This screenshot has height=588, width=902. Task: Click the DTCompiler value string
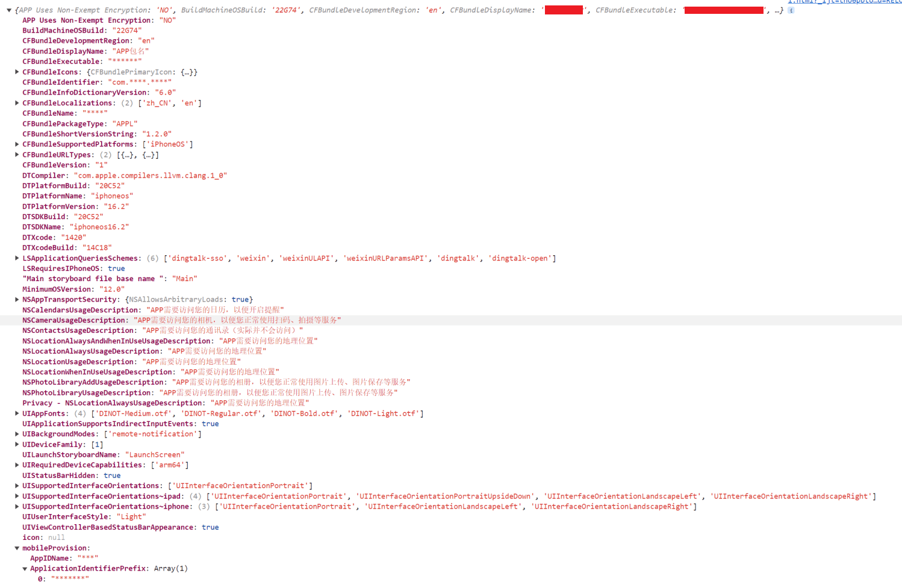point(150,176)
